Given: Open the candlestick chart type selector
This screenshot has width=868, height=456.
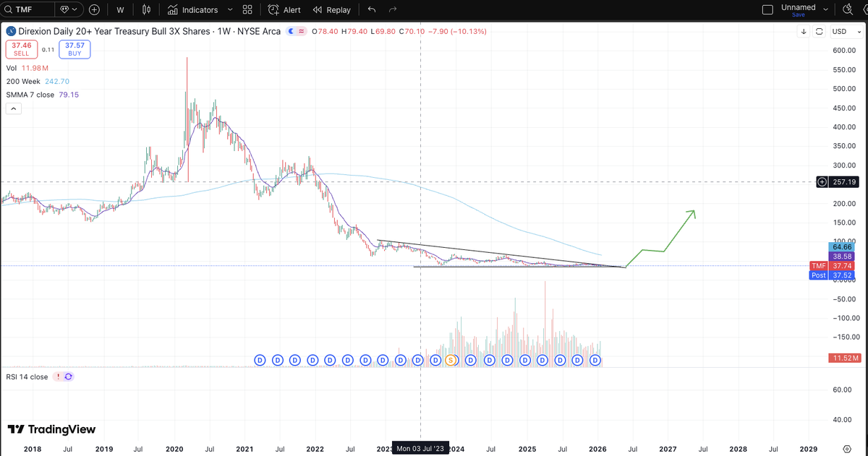Looking at the screenshot, I should point(147,10).
